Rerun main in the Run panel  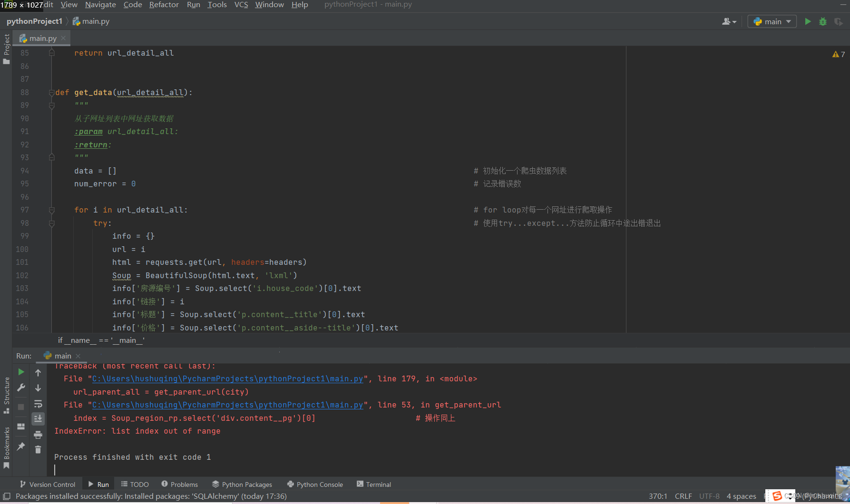tap(21, 372)
